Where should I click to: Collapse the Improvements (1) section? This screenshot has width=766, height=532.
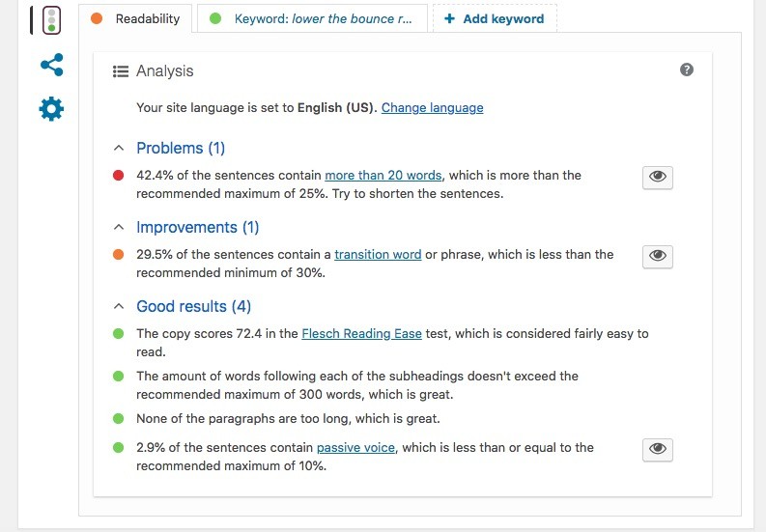(119, 228)
